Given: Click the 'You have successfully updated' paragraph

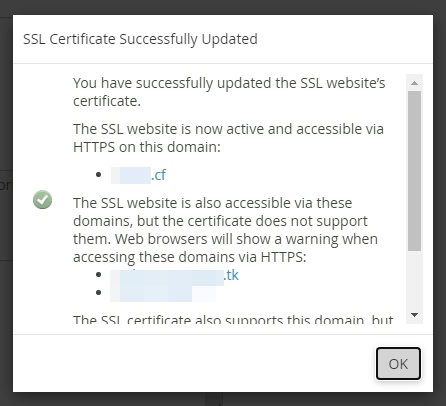Looking at the screenshot, I should coord(229,92).
